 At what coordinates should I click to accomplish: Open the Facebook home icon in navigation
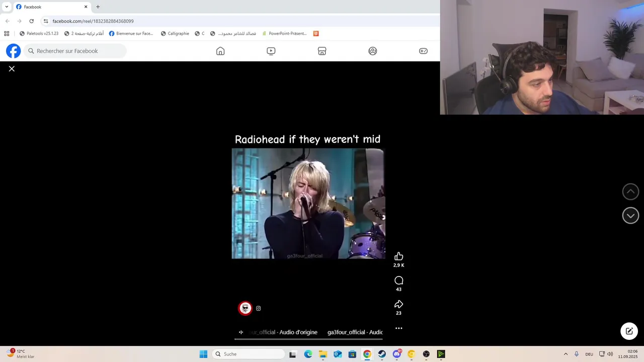[220, 51]
